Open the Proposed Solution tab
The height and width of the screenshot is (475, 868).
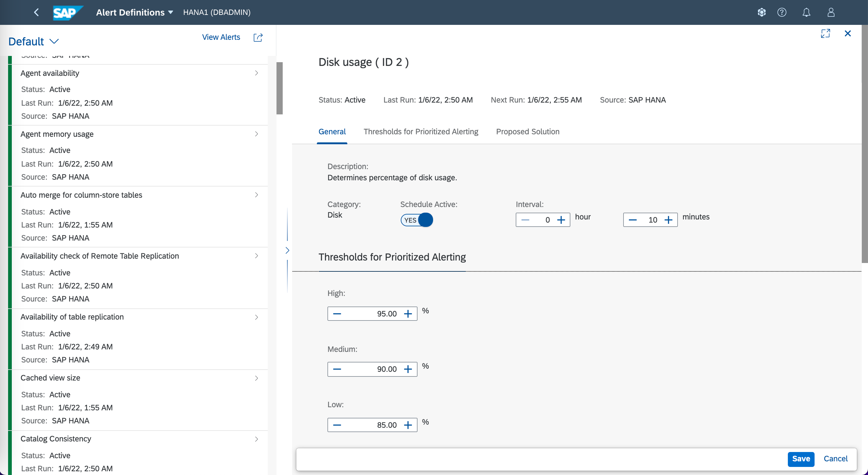click(x=527, y=131)
